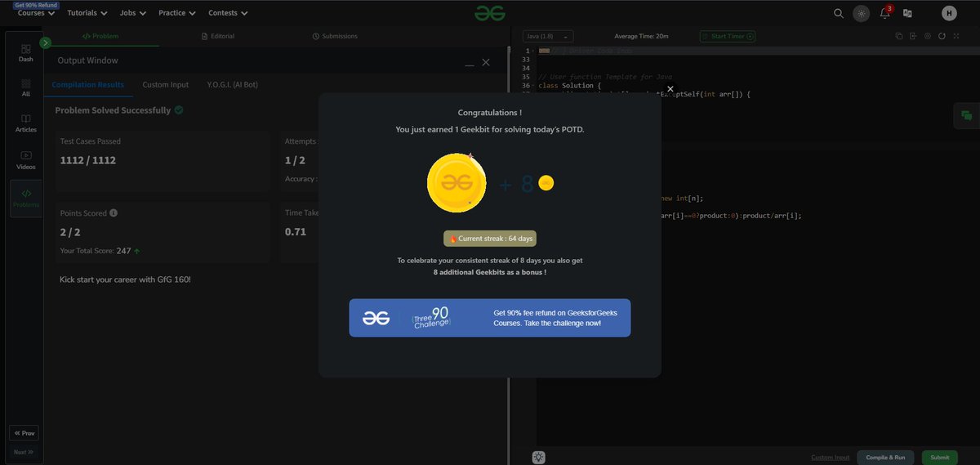Open Problems in the left sidebar

tap(26, 199)
